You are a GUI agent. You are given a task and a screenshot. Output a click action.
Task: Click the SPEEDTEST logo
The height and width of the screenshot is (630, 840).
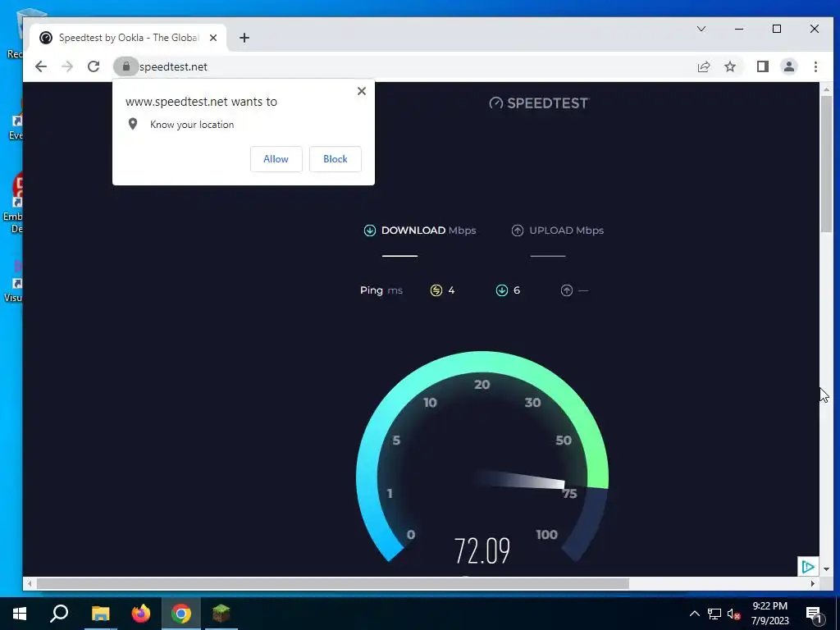click(539, 103)
